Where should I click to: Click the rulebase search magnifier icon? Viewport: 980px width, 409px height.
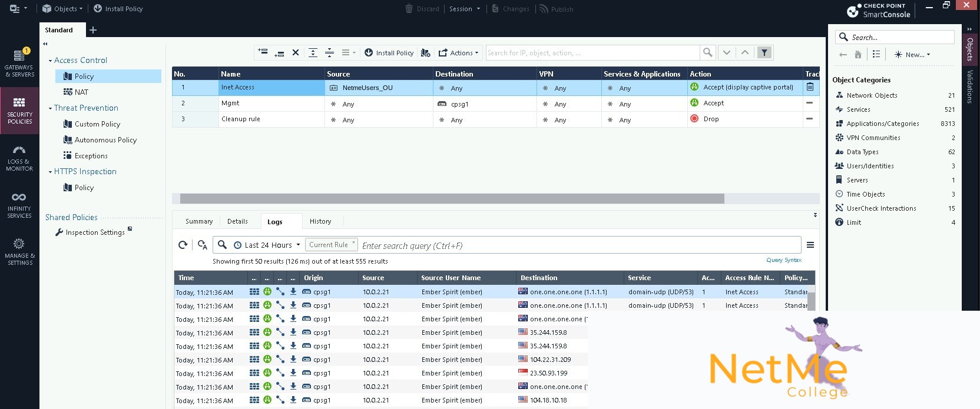[707, 52]
